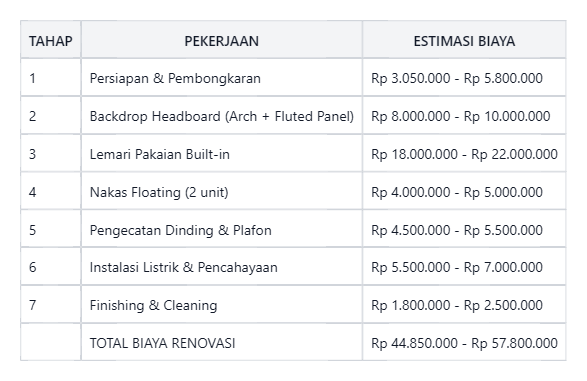Click the Rp 4.500.000 - Rp 5.500.000 cost cell
The image size is (587, 381).
464,229
